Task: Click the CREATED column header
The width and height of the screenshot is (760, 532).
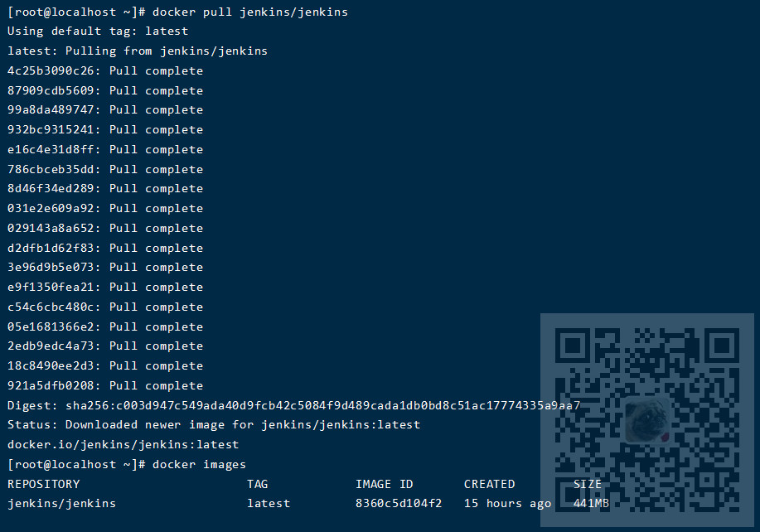Action: click(x=490, y=485)
